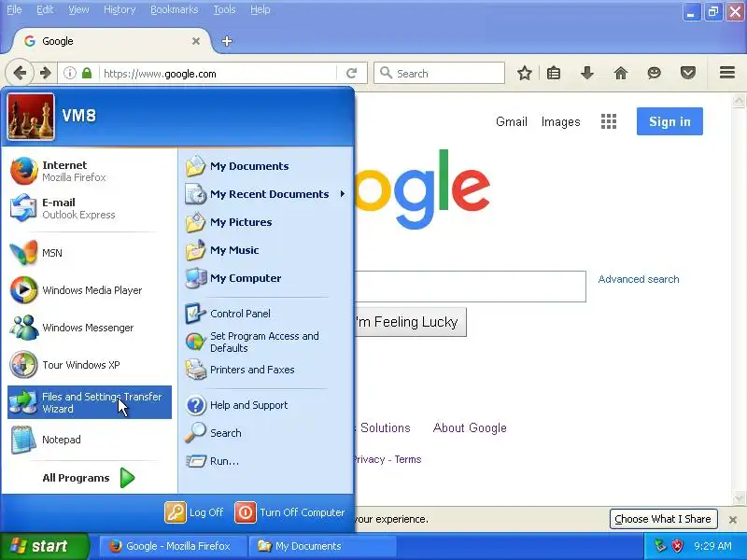Show bookmarks list icon in Firefox toolbar
The image size is (747, 560).
[x=554, y=74]
